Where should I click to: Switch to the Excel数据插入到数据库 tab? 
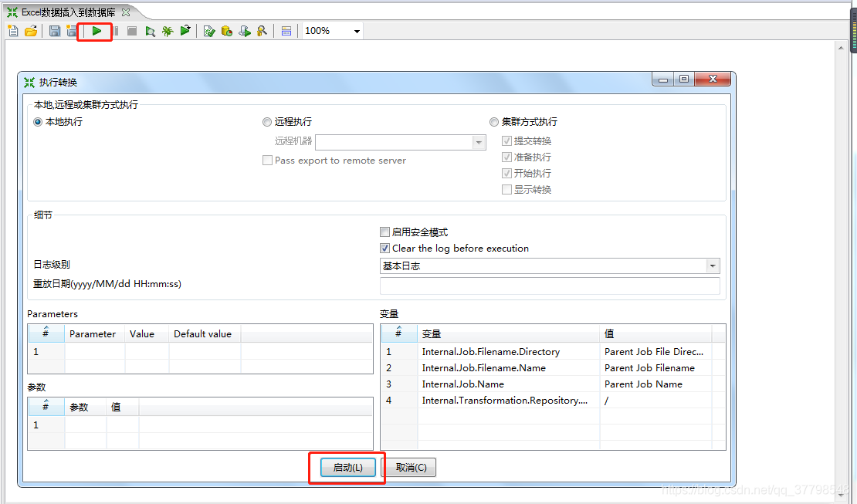(x=68, y=12)
